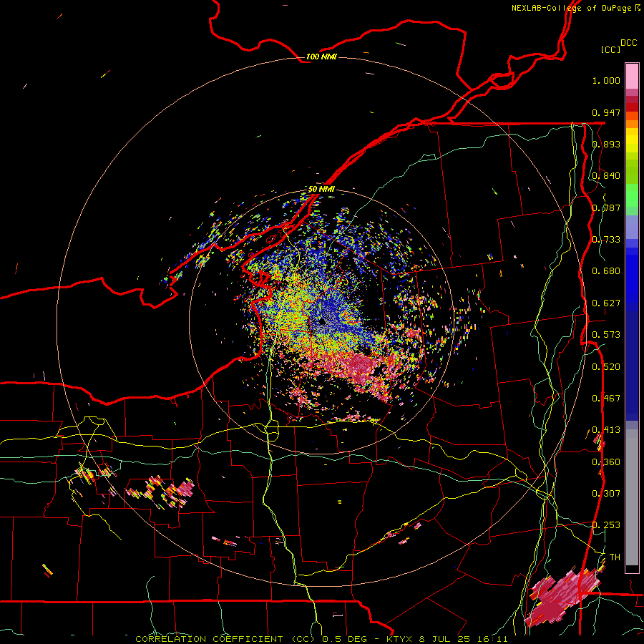This screenshot has height=644, width=644.
Task: Select the 0.307 scale value
Action: [x=606, y=494]
